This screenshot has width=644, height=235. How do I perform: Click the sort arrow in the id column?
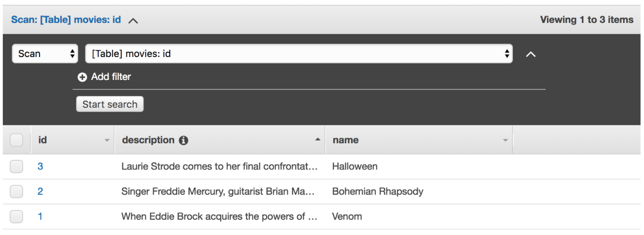[x=107, y=140]
